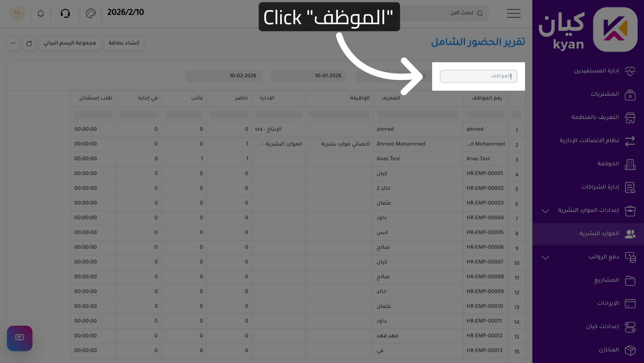The image size is (644, 363).
Task: Click inside the الموظف filter input field
Action: coord(478,76)
